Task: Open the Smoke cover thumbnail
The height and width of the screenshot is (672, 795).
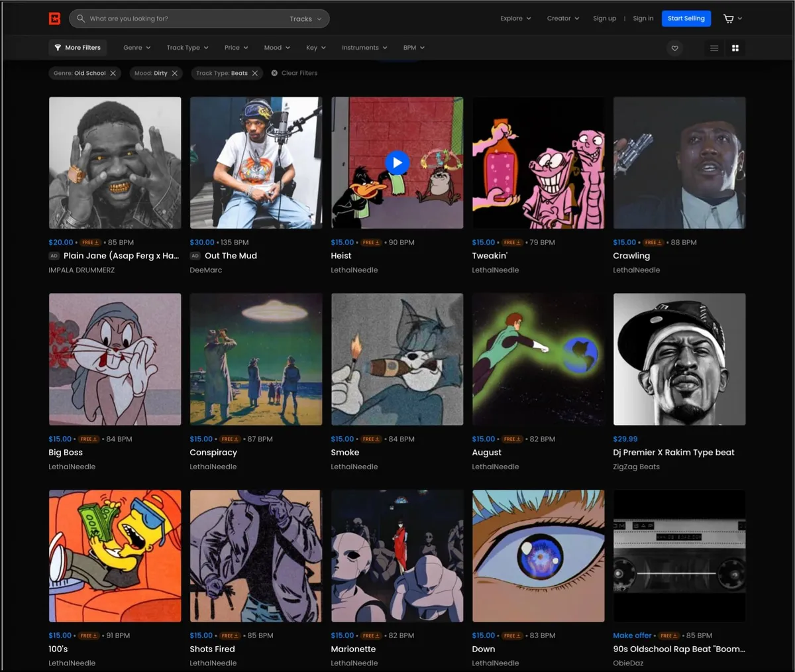Action: coord(397,359)
